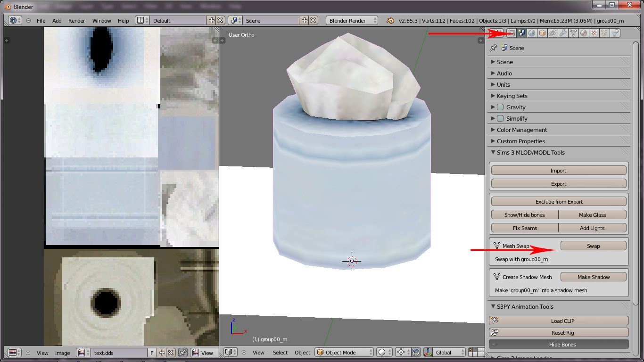The image size is (644, 362).
Task: Open the Object properties tab (cube icon)
Action: [542, 33]
